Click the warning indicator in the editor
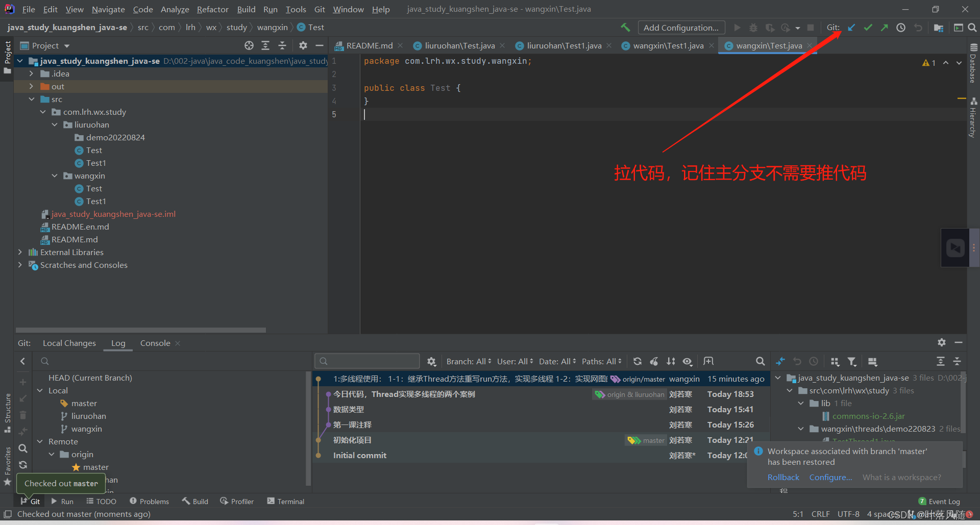The height and width of the screenshot is (525, 980). pyautogui.click(x=929, y=63)
